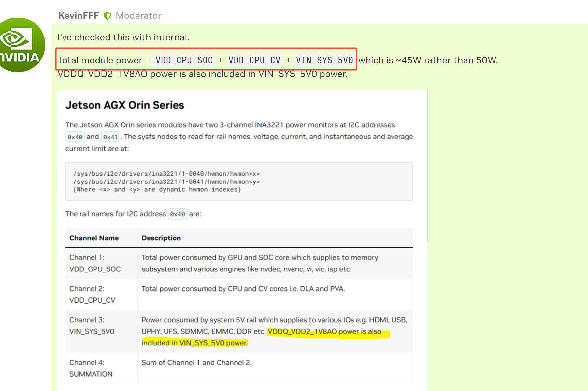
Task: Click the 1-0041 hwmon<y> sysfs path line
Action: tap(166, 181)
